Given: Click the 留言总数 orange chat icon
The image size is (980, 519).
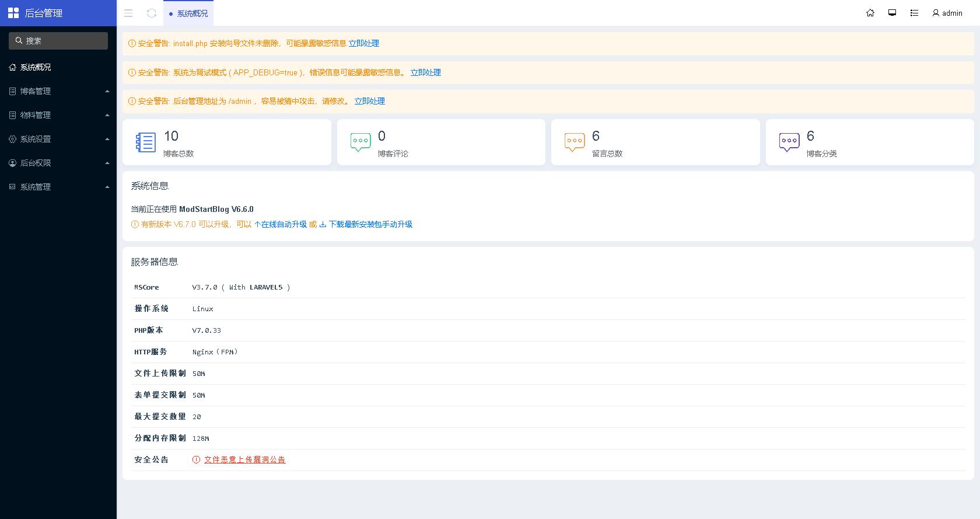Looking at the screenshot, I should click(574, 142).
